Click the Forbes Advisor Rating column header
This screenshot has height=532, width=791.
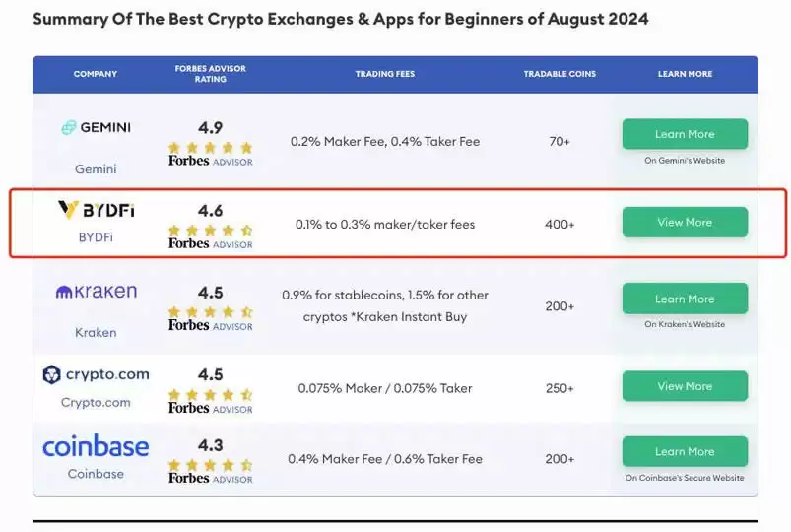(x=210, y=74)
